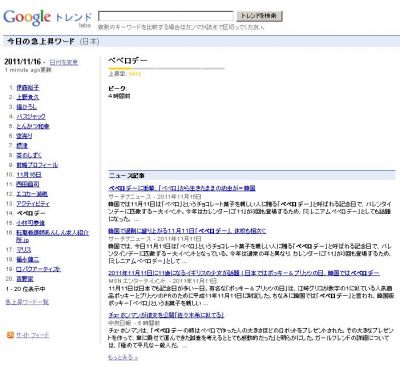
Task: Open the rank 20 trending keyword link
Action: (x=25, y=278)
